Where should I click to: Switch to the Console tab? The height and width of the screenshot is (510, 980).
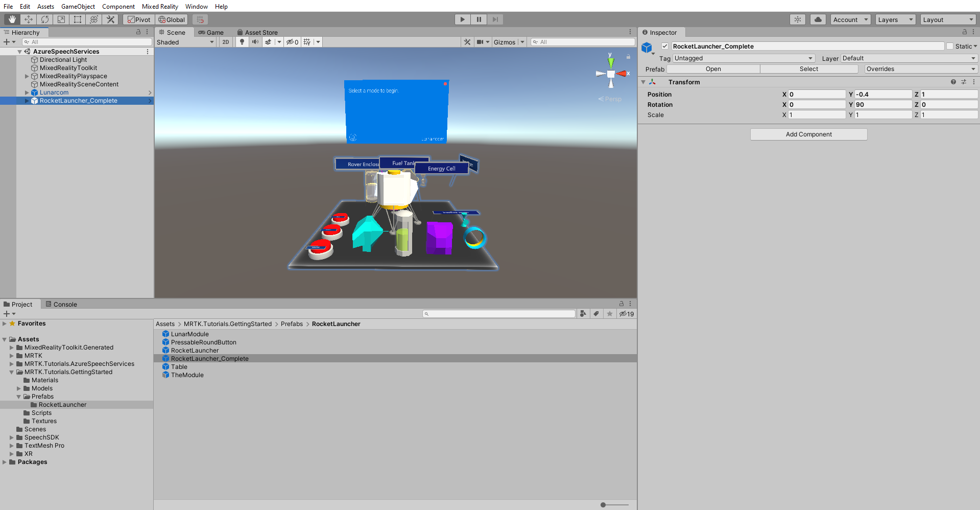[61, 304]
